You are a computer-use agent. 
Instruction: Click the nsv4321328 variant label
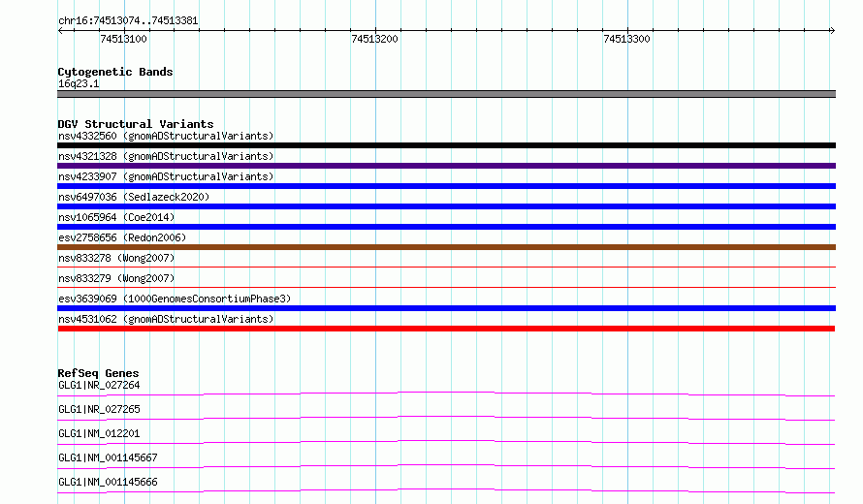166,156
